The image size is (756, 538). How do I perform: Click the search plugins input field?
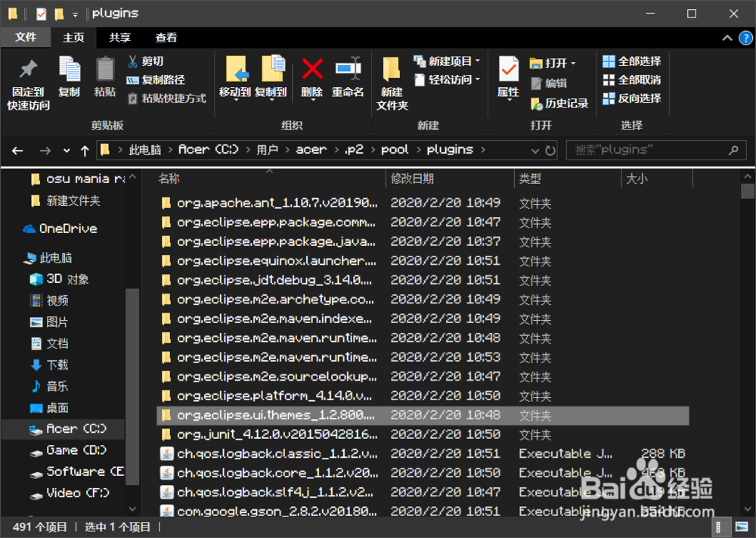point(655,150)
